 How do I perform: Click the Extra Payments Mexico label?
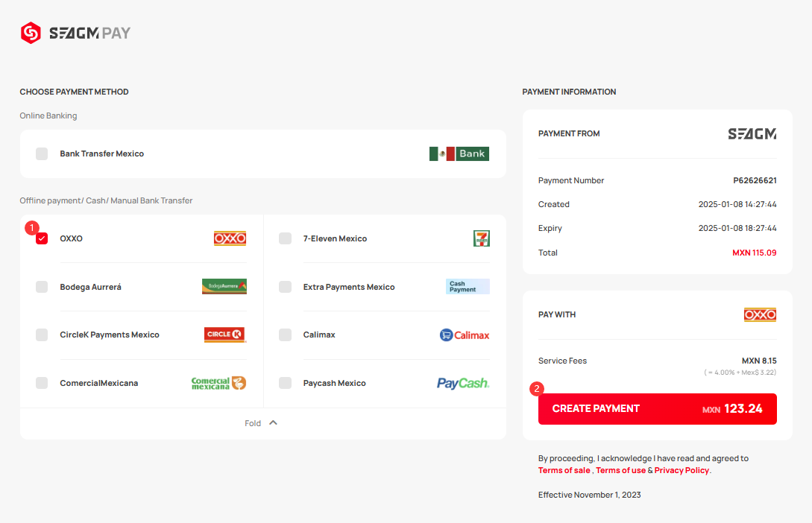click(349, 287)
